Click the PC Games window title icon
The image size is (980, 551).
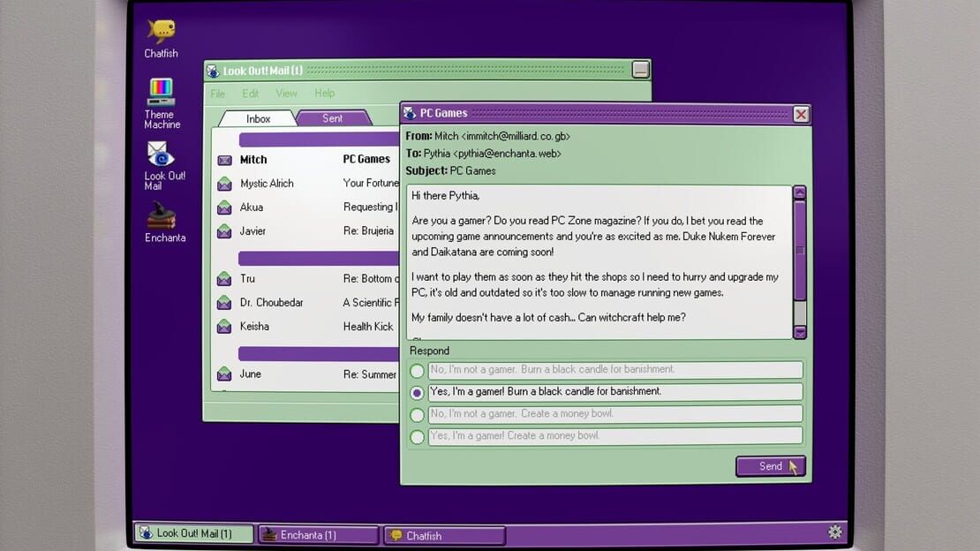(x=410, y=113)
